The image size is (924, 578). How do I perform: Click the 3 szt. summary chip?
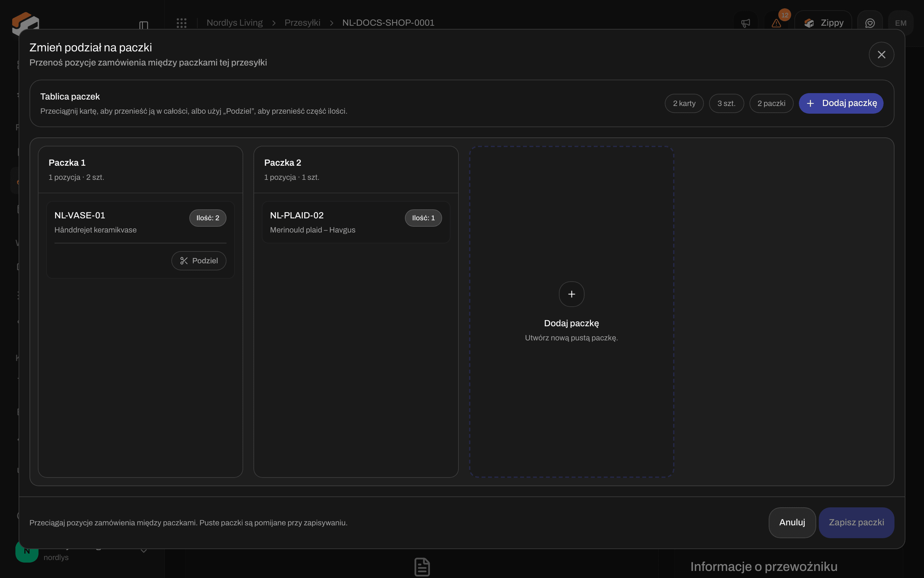pos(726,103)
